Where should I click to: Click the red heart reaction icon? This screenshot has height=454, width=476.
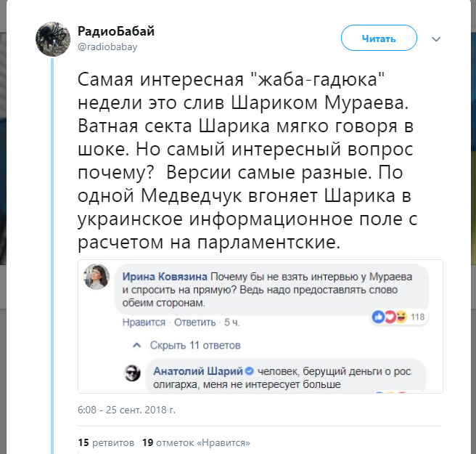[388, 317]
